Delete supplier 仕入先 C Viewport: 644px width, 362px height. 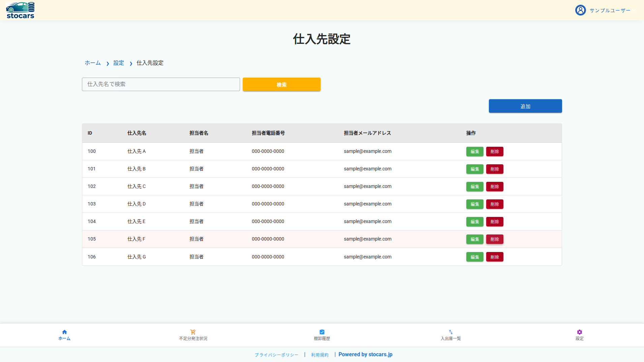[x=495, y=187]
